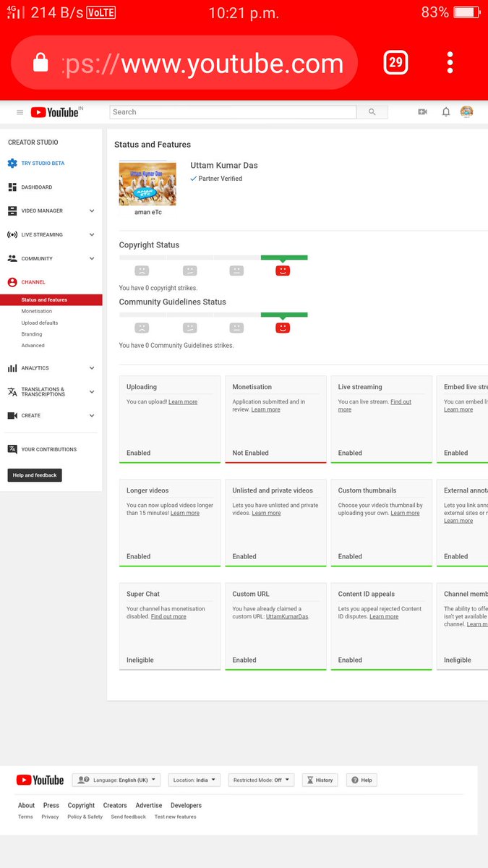488x868 pixels.
Task: Click the red smiley under Community Guidelines Status
Action: (283, 328)
